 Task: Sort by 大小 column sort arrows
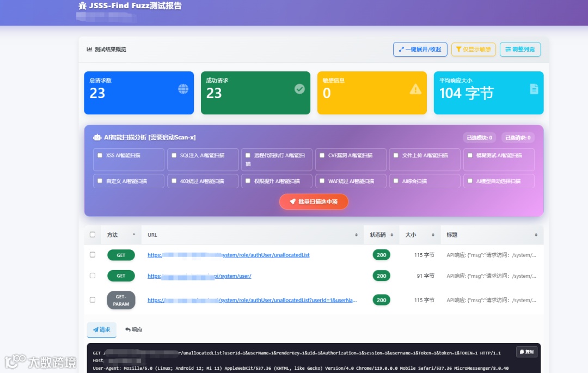pos(433,235)
